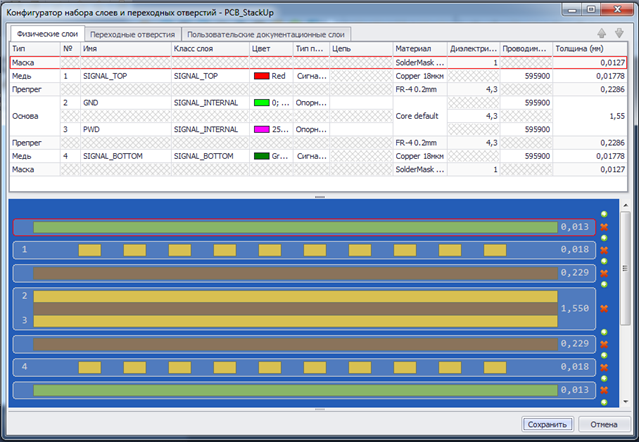Remove the core layer with thickness 1,550
Screen dimensions: 639x442
pos(603,310)
